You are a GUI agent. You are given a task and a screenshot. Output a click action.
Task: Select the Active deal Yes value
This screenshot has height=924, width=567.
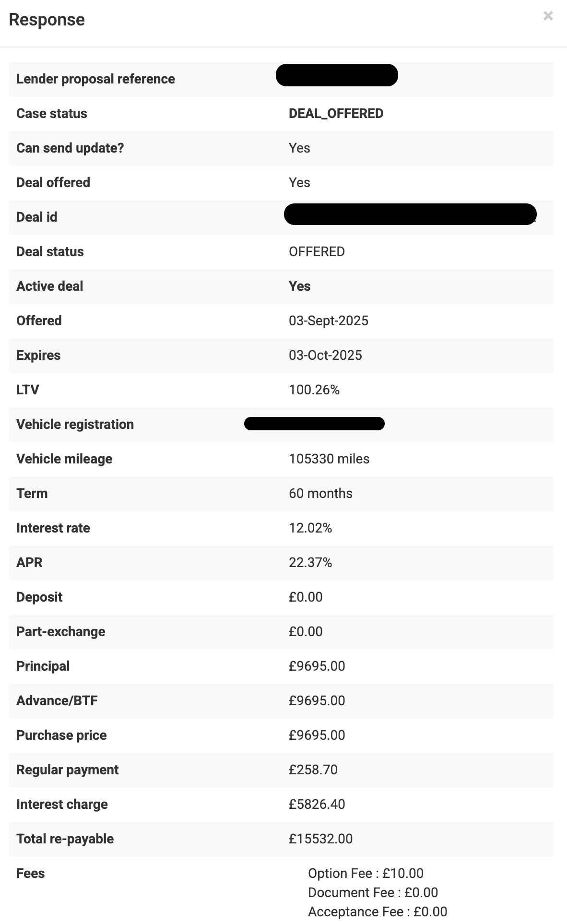click(x=298, y=286)
